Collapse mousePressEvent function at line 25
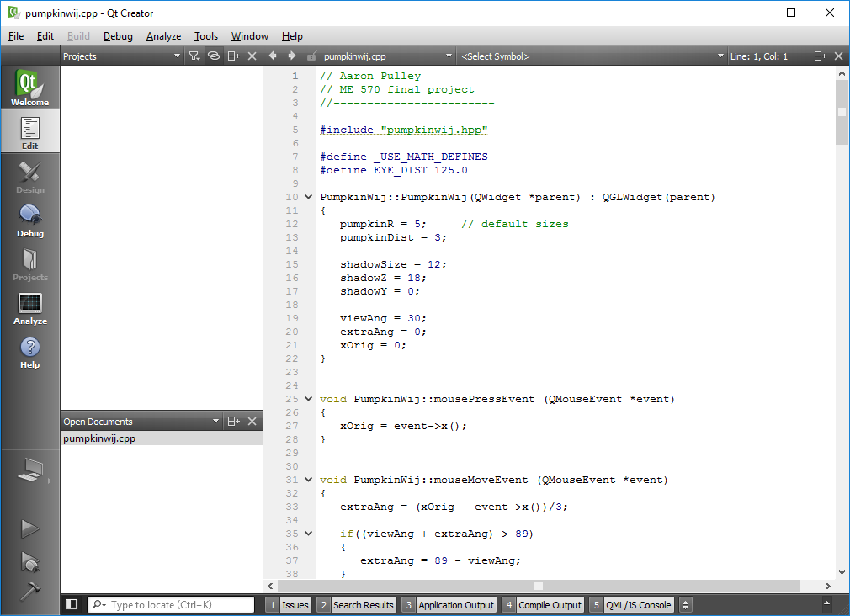This screenshot has width=850, height=616. pyautogui.click(x=309, y=399)
